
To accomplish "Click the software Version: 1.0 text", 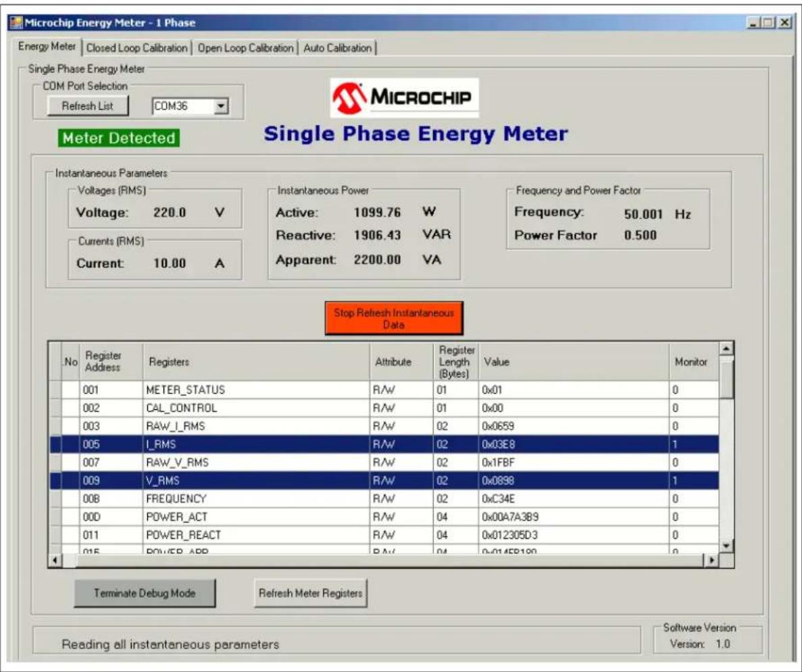I will tap(700, 644).
